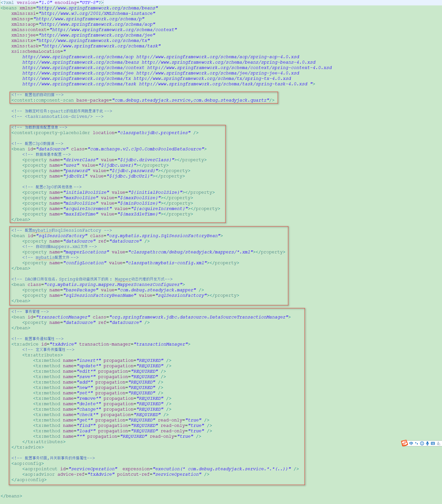Click the '自动扫描mappers.xml文件' comment
Viewport: 442px width, 504px height.
click(x=59, y=247)
